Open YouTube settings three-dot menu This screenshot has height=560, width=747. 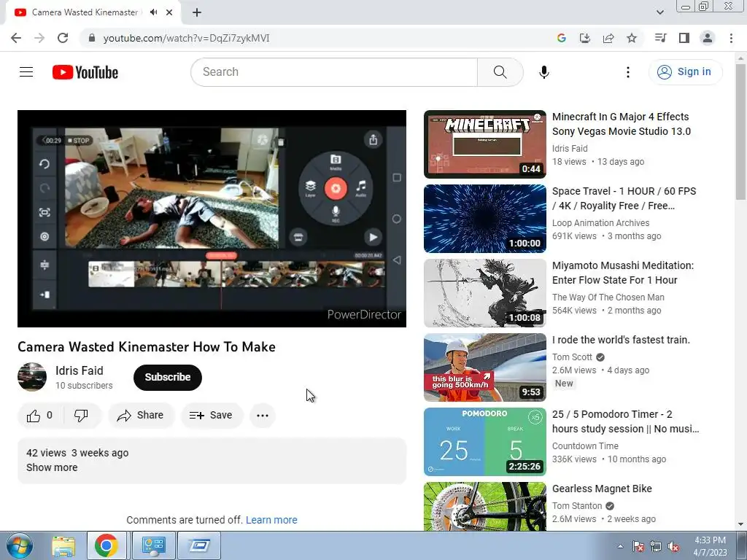point(628,72)
